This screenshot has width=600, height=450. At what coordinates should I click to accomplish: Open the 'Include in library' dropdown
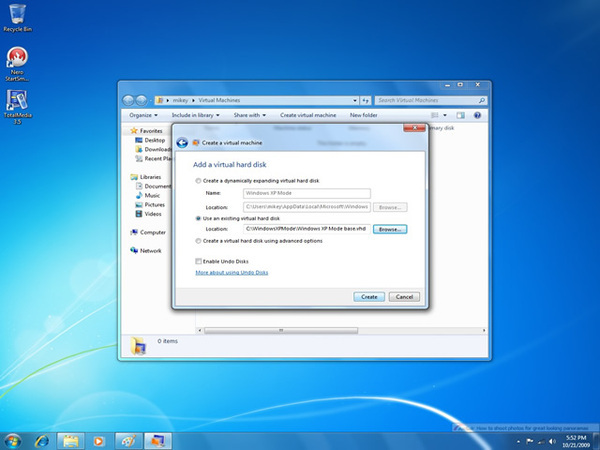196,115
